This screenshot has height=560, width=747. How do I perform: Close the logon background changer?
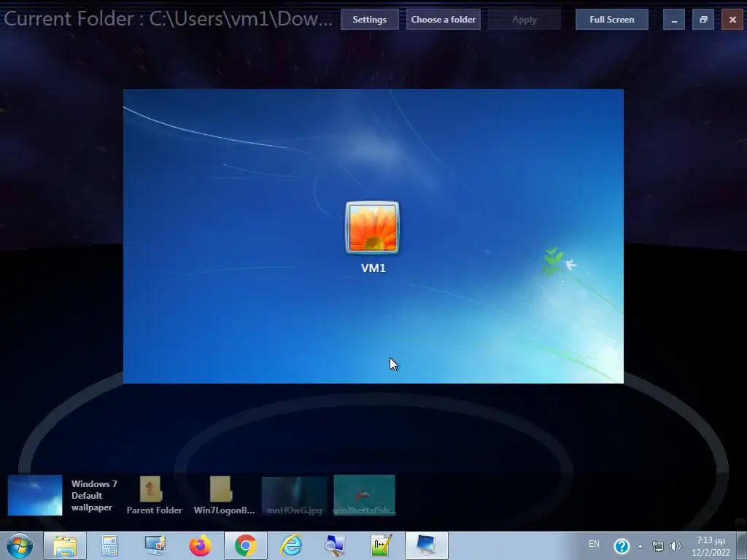[x=732, y=20]
